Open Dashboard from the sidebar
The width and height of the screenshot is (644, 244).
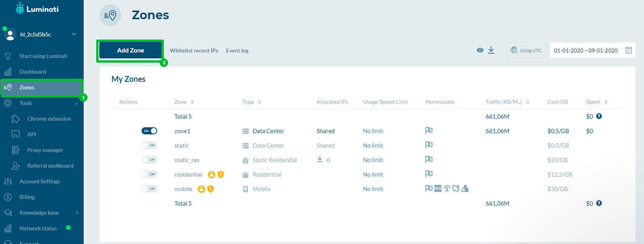coord(33,72)
